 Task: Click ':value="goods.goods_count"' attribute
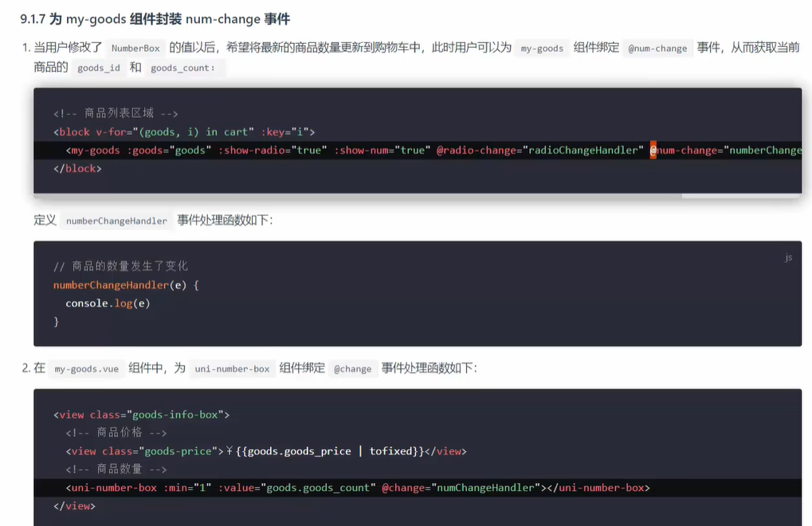[296, 488]
